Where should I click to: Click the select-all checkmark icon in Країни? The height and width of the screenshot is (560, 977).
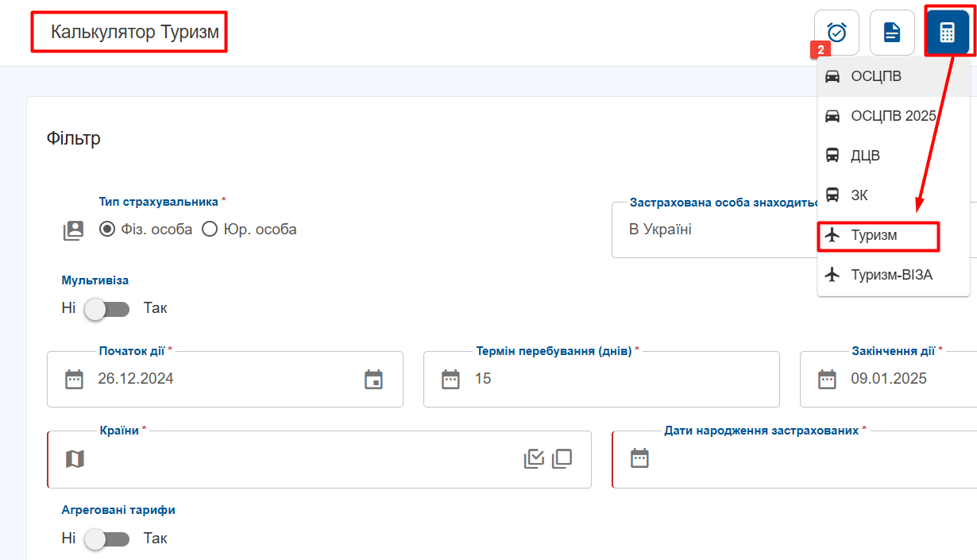tap(534, 458)
